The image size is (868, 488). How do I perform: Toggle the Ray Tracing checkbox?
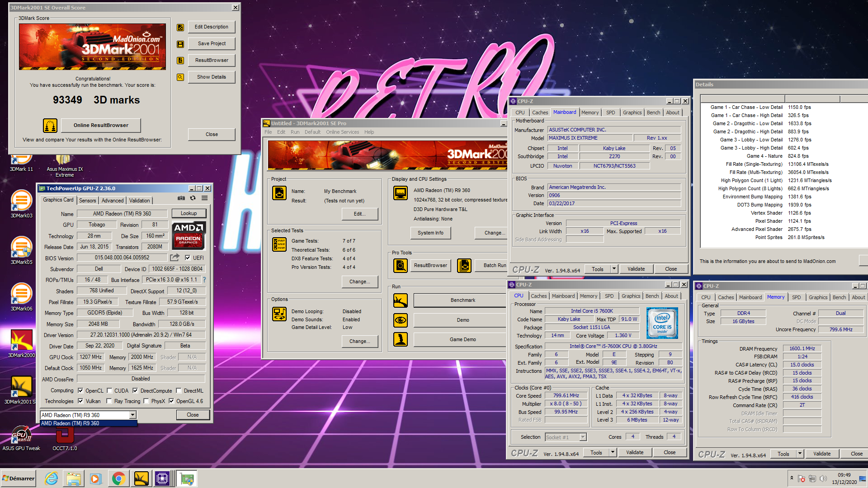(x=109, y=401)
